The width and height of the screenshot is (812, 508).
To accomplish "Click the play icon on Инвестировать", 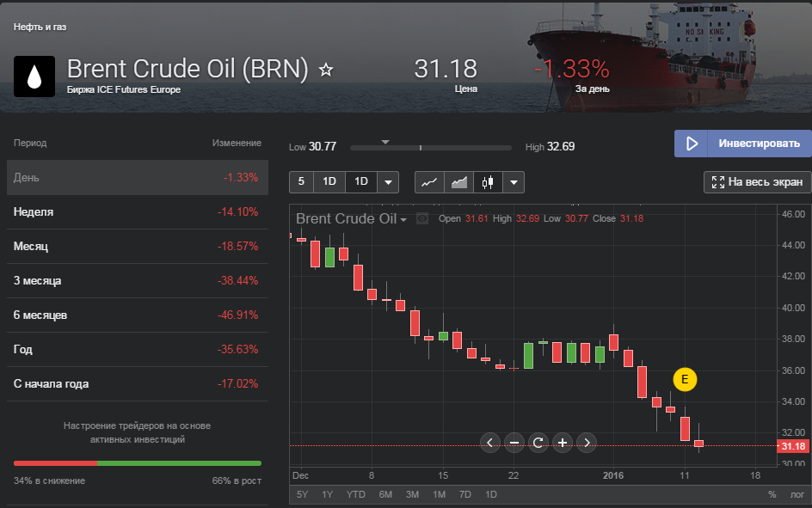I will point(692,144).
